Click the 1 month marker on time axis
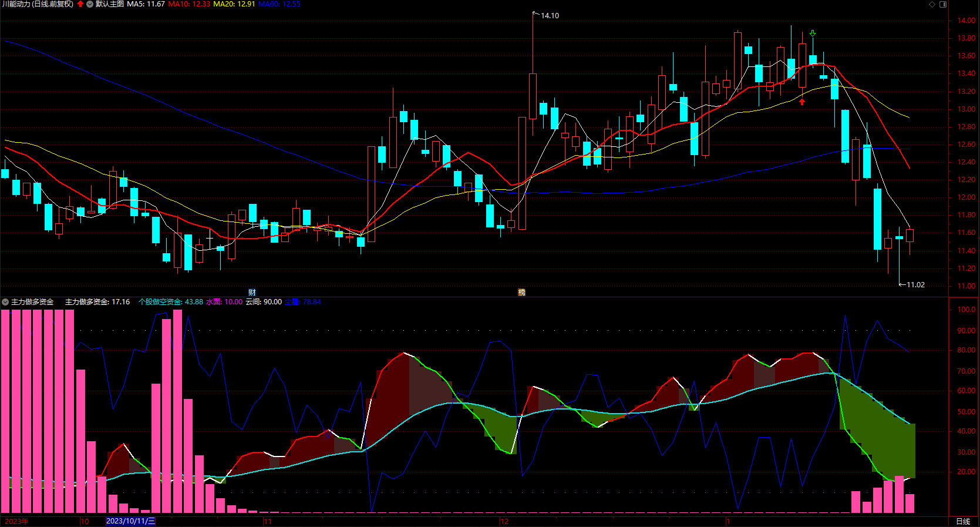The image size is (980, 527). [x=728, y=522]
